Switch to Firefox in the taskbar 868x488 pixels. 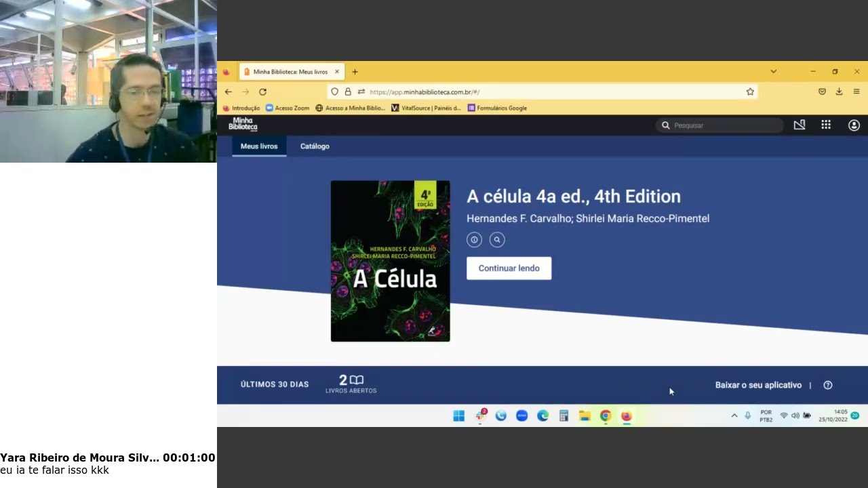point(626,415)
